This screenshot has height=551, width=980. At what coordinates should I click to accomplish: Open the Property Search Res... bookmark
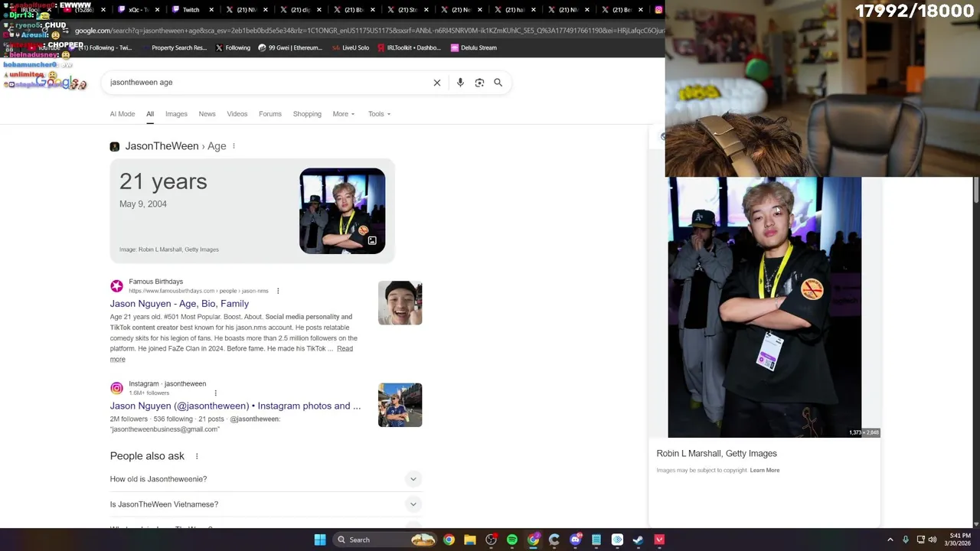click(x=173, y=47)
